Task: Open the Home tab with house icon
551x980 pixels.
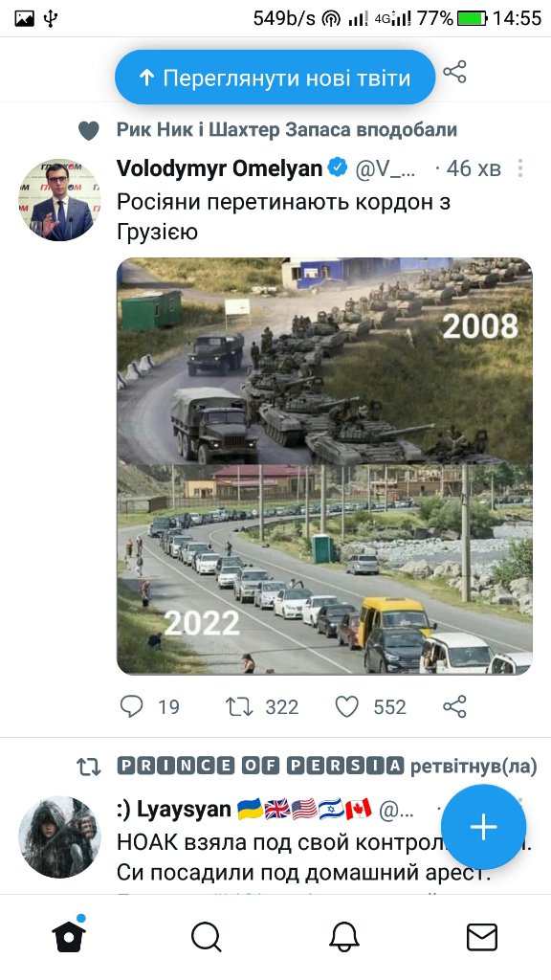Action: [x=69, y=936]
